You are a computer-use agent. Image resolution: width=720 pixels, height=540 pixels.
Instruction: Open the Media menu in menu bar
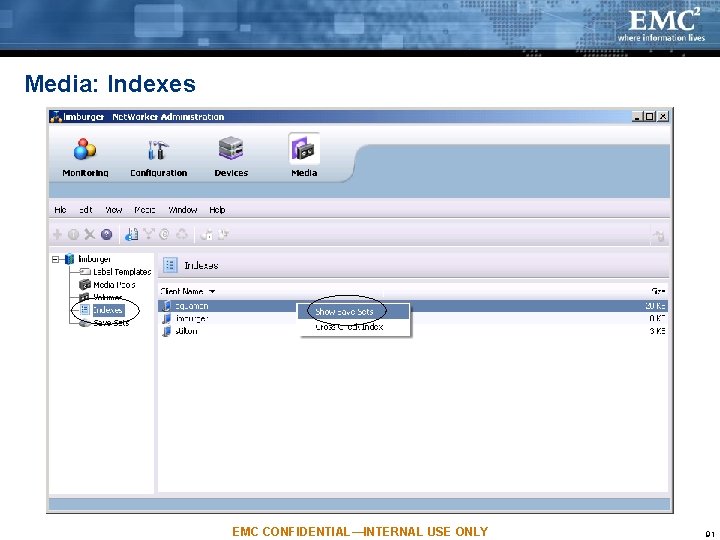145,210
